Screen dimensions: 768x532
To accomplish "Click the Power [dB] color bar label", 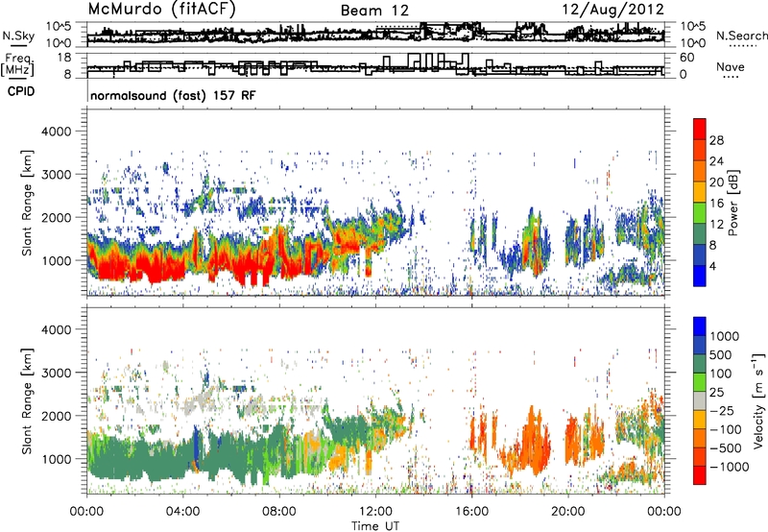I will tap(732, 203).
